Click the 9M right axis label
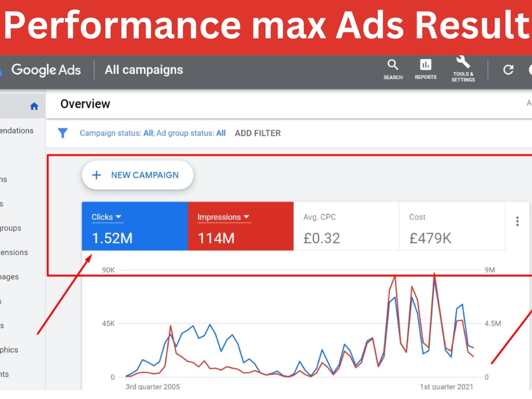Viewport: 532px width, 399px height. (x=489, y=270)
